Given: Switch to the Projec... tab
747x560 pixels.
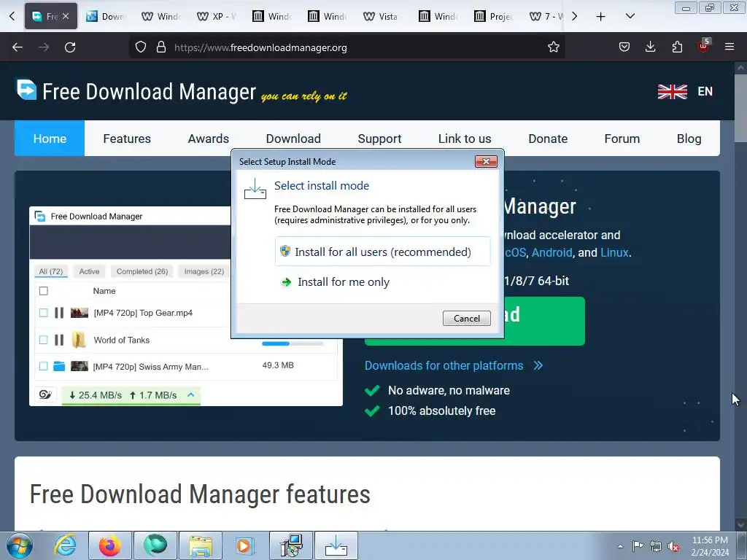Looking at the screenshot, I should pos(494,16).
